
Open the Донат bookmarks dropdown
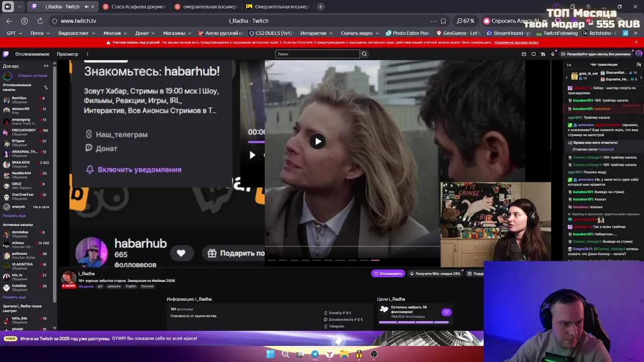click(145, 33)
